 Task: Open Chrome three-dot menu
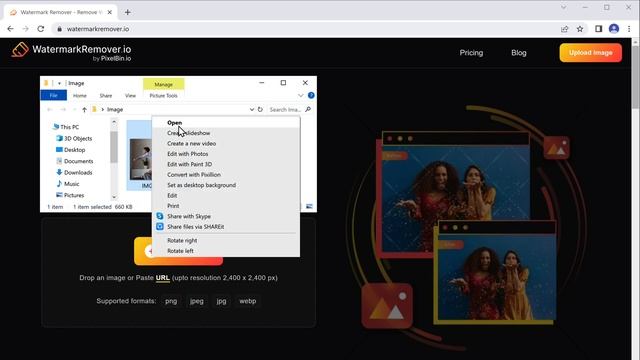[x=629, y=29]
